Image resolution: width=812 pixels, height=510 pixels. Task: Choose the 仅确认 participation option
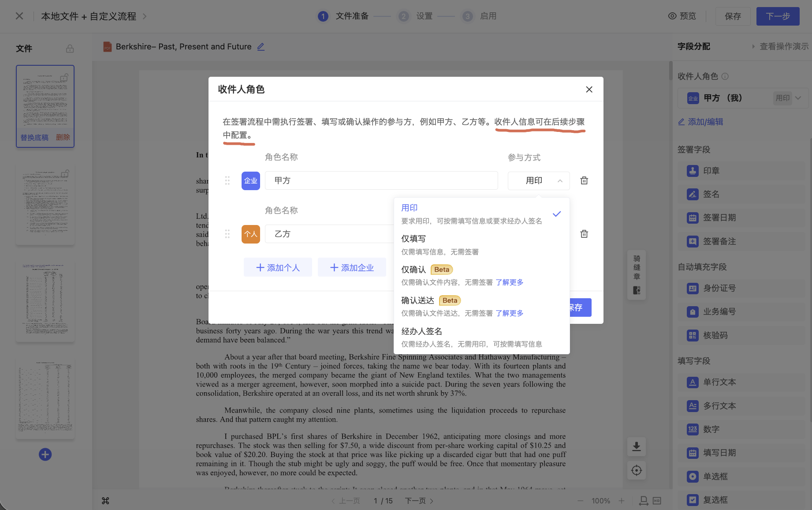coord(481,276)
